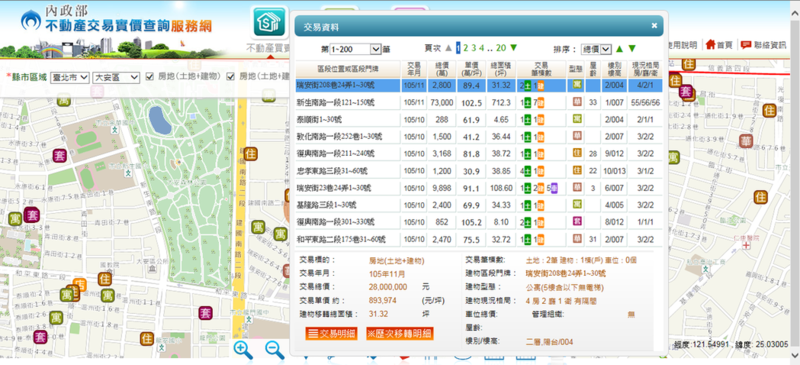
Task: Go to the home page icon 首頁
Action: [719, 45]
